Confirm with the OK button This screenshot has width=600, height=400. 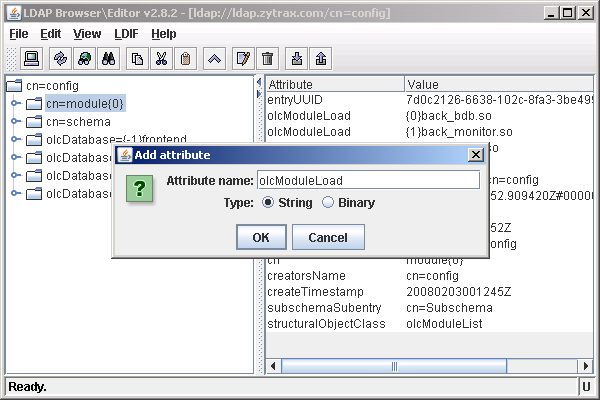(261, 237)
